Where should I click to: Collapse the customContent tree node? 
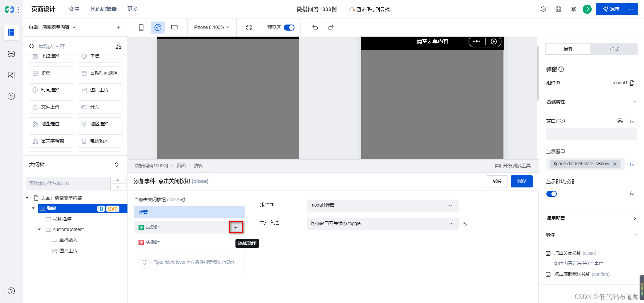pyautogui.click(x=39, y=230)
